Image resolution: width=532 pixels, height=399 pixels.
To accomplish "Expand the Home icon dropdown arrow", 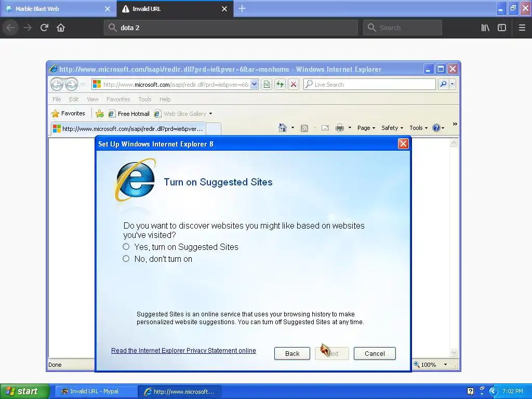I will pos(292,128).
